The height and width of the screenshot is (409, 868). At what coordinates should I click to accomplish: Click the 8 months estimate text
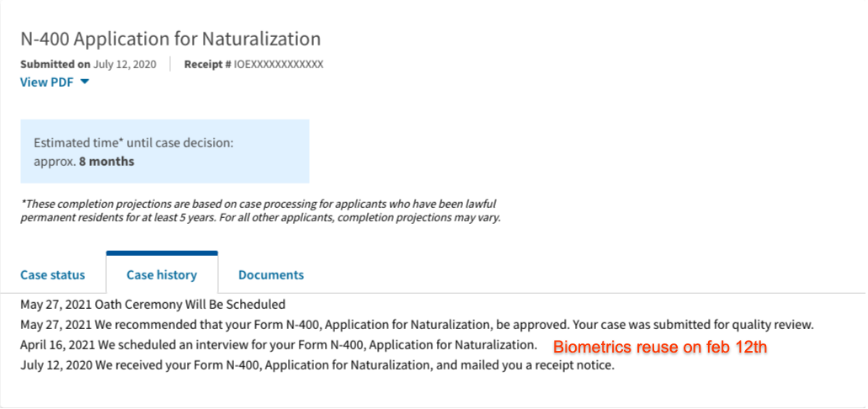(x=107, y=162)
